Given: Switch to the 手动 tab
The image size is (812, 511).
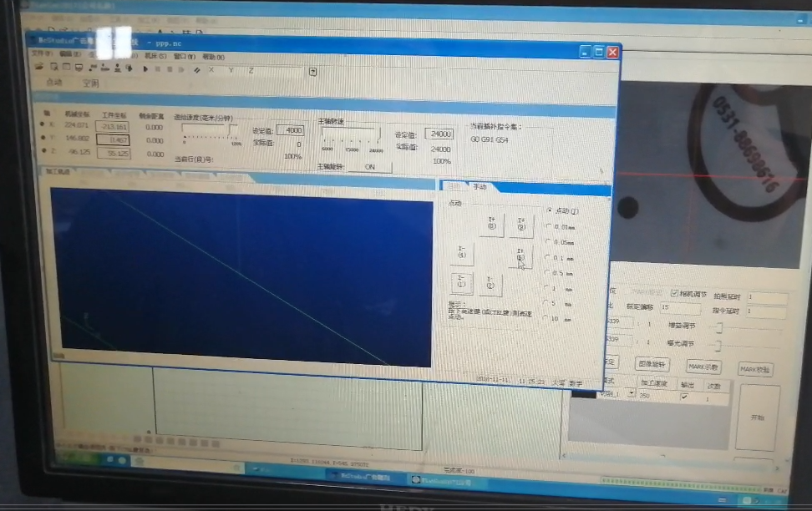Looking at the screenshot, I should 480,187.
